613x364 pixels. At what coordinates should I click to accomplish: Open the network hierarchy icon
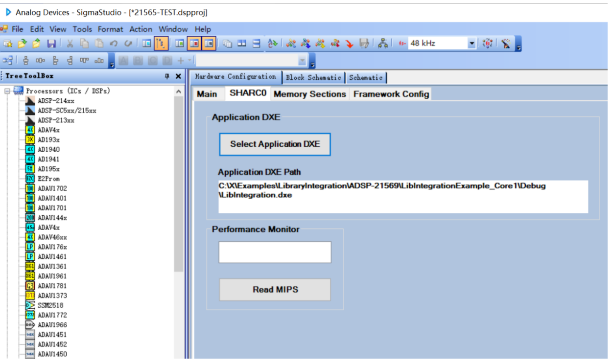pyautogui.click(x=383, y=44)
